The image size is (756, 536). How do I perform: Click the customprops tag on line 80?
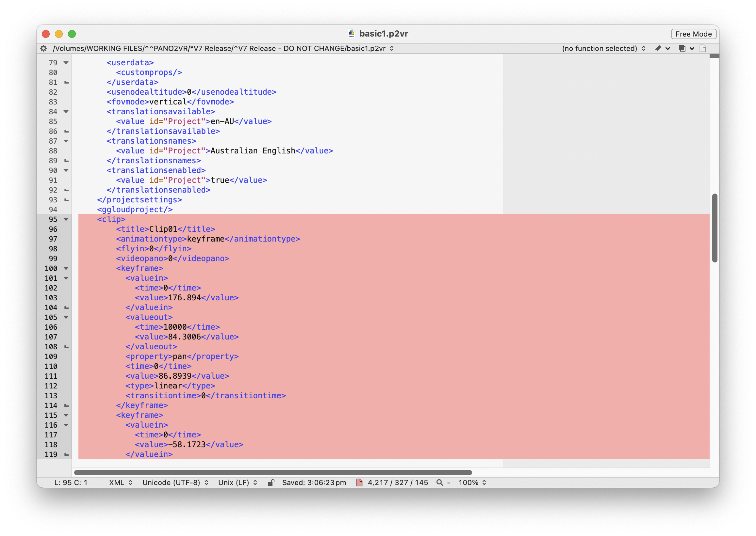149,72
